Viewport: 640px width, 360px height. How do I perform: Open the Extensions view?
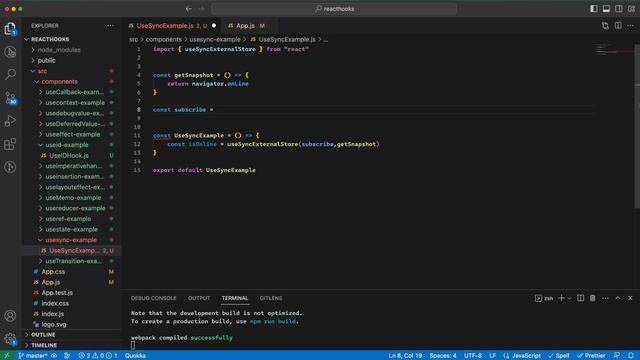click(x=10, y=144)
